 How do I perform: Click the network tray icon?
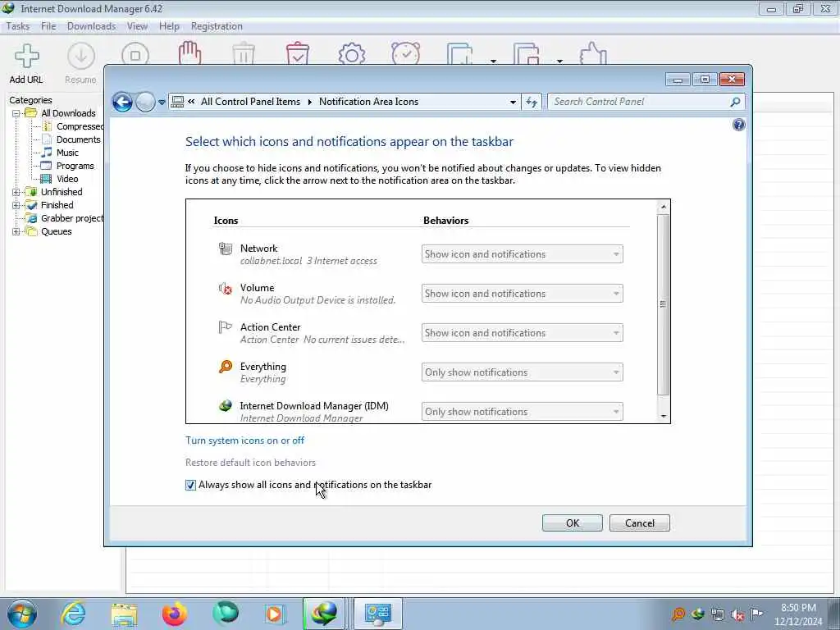[x=718, y=615]
